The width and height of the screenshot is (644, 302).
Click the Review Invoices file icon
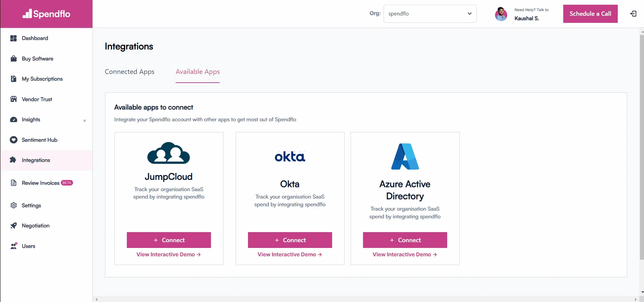(x=13, y=183)
